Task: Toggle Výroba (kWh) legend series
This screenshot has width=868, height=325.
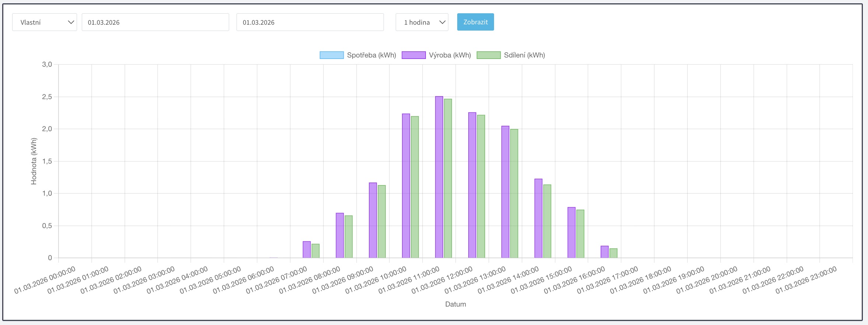Action: (449, 55)
